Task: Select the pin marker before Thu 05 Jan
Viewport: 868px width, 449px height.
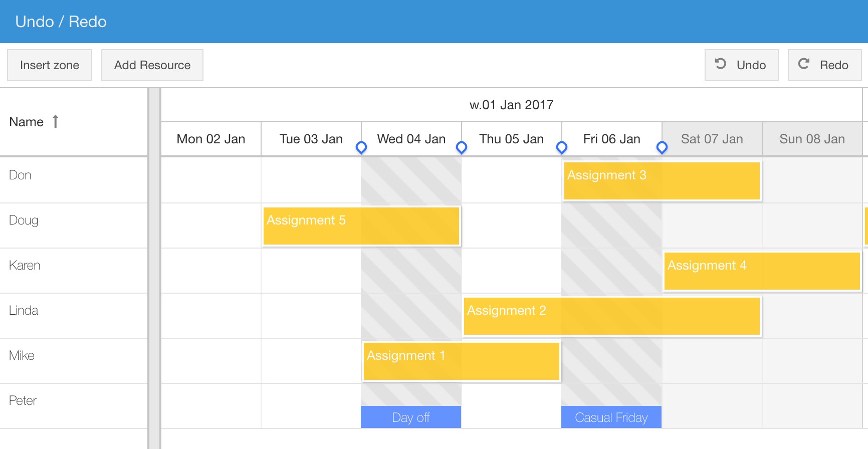Action: (462, 147)
